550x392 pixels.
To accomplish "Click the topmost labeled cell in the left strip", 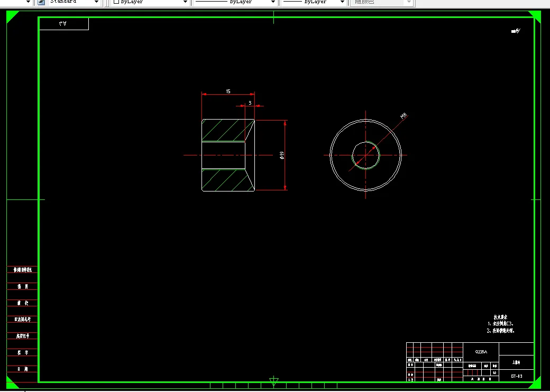I will click(22, 270).
